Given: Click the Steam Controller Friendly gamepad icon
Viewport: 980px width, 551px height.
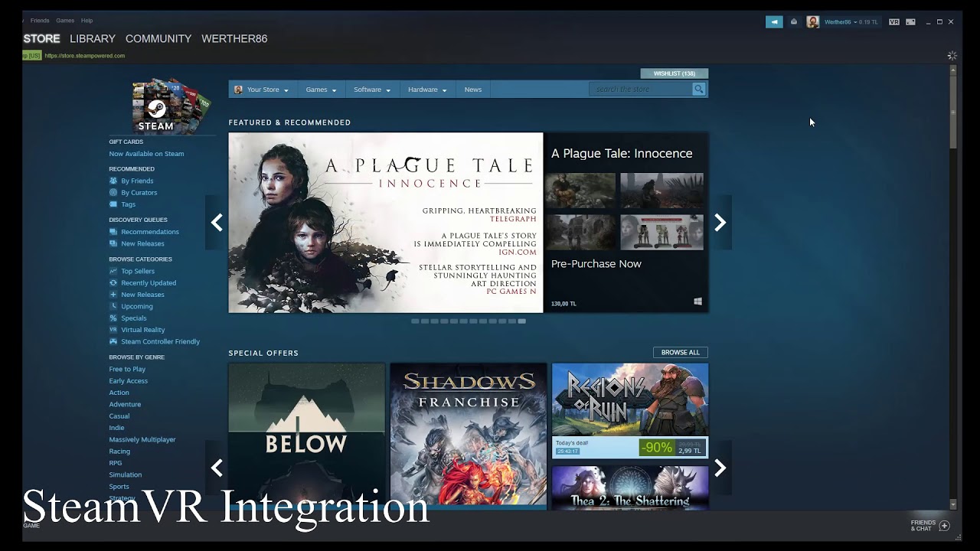Looking at the screenshot, I should click(x=113, y=341).
